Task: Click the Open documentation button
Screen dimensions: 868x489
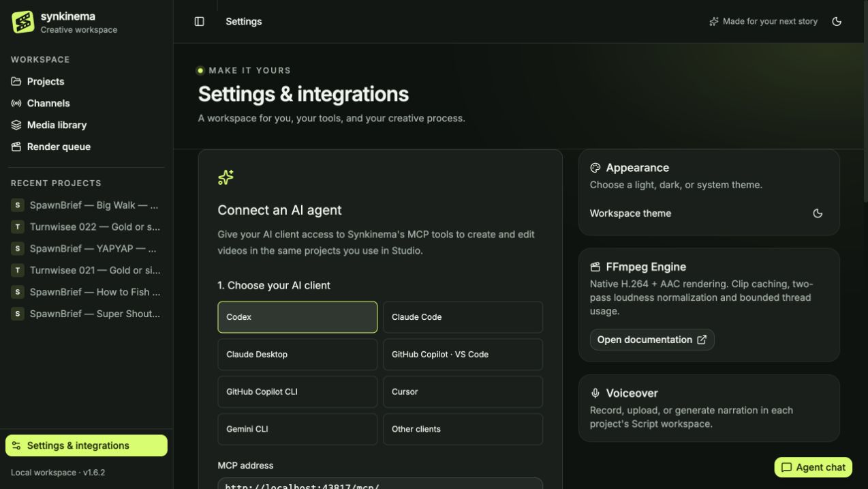Action: [x=652, y=340]
